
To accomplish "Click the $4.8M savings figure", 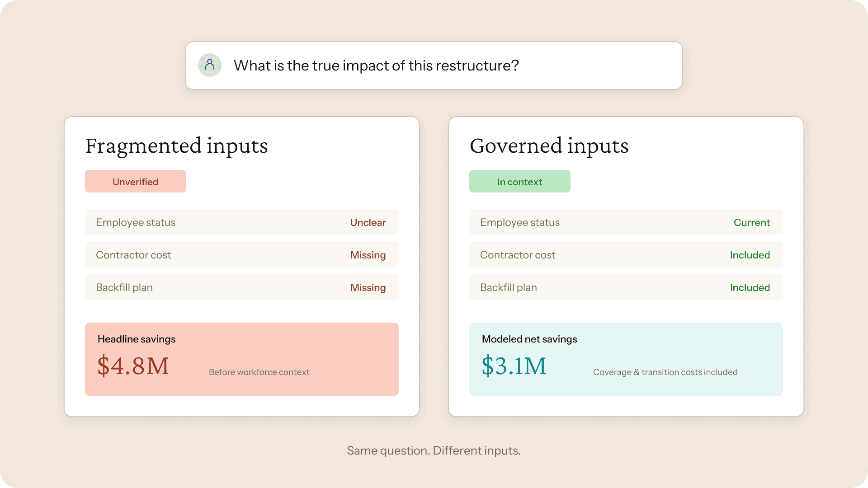I will pyautogui.click(x=133, y=366).
